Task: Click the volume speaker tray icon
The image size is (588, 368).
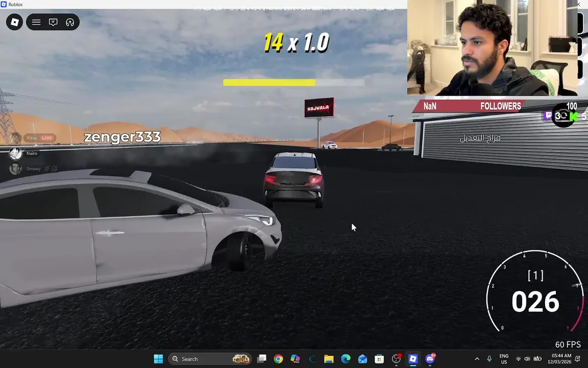Action: point(527,359)
